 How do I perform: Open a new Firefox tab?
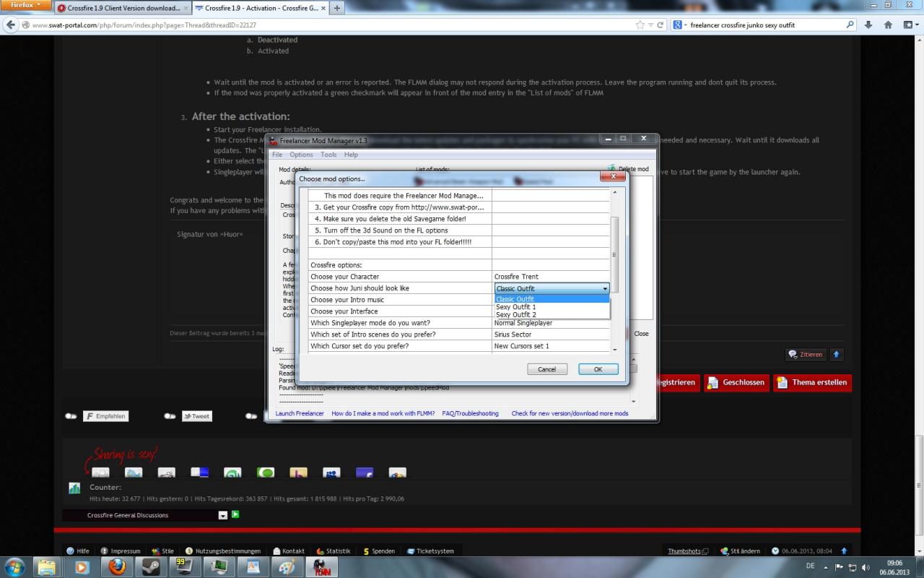[337, 8]
